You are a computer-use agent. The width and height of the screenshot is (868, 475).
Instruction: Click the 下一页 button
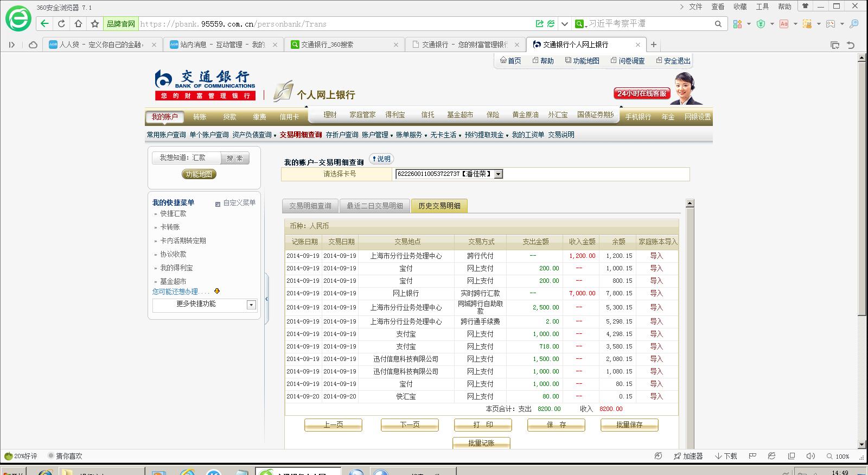[x=410, y=425]
